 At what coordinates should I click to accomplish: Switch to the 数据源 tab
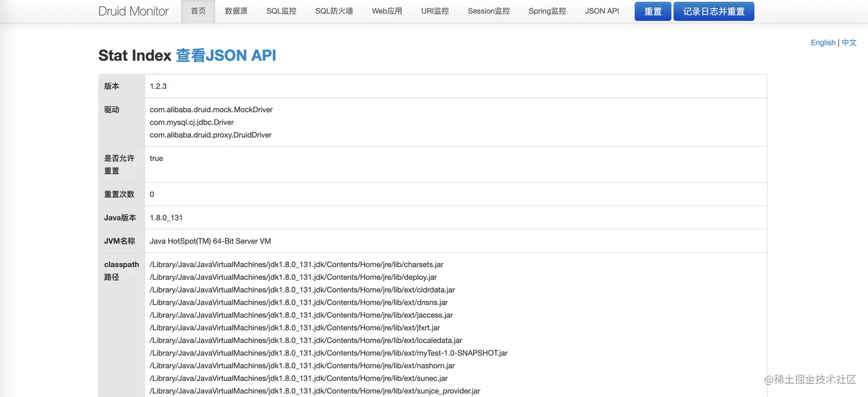(x=236, y=11)
